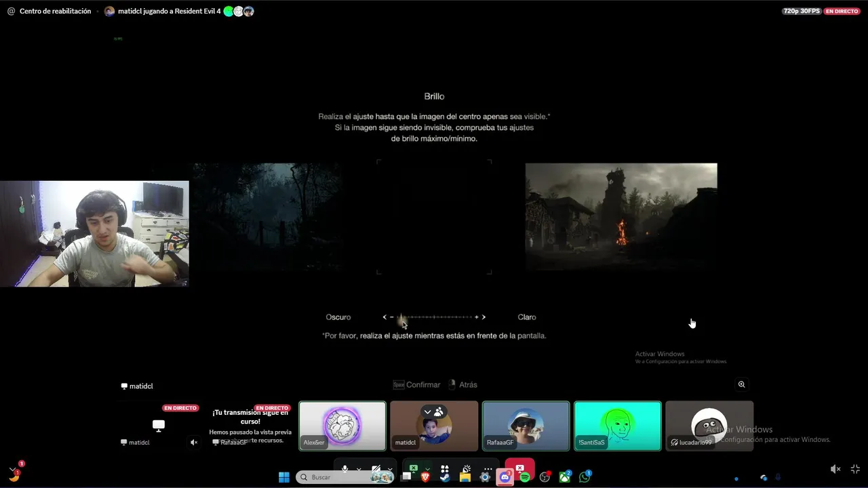Open Spotify from taskbar
Viewport: 868px width, 488px height.
point(525,477)
